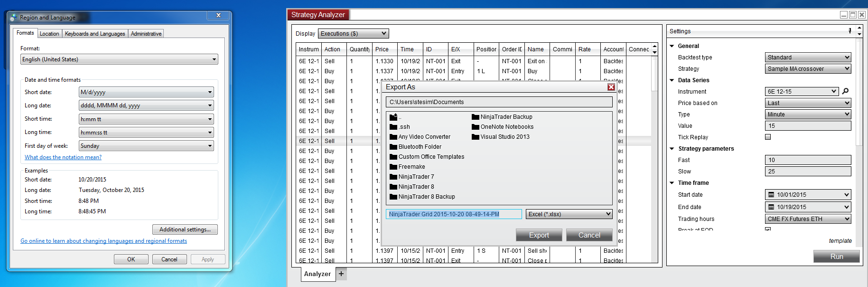The image size is (868, 287).
Task: Open the Freemake folder
Action: [407, 167]
